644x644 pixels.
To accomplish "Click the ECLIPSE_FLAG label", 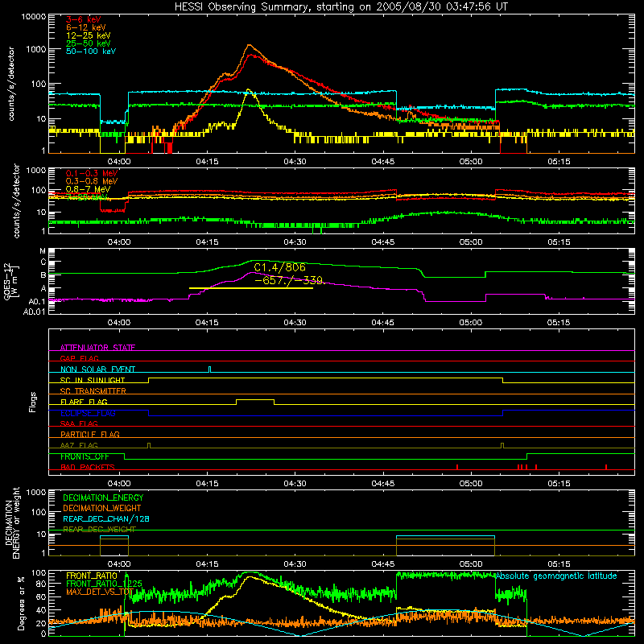I will point(88,413).
